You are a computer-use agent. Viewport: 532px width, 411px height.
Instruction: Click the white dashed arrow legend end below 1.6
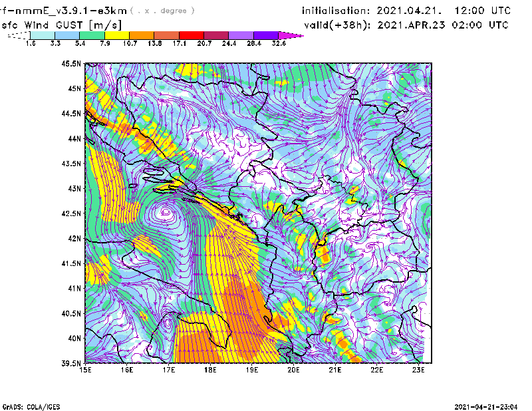click(19, 35)
